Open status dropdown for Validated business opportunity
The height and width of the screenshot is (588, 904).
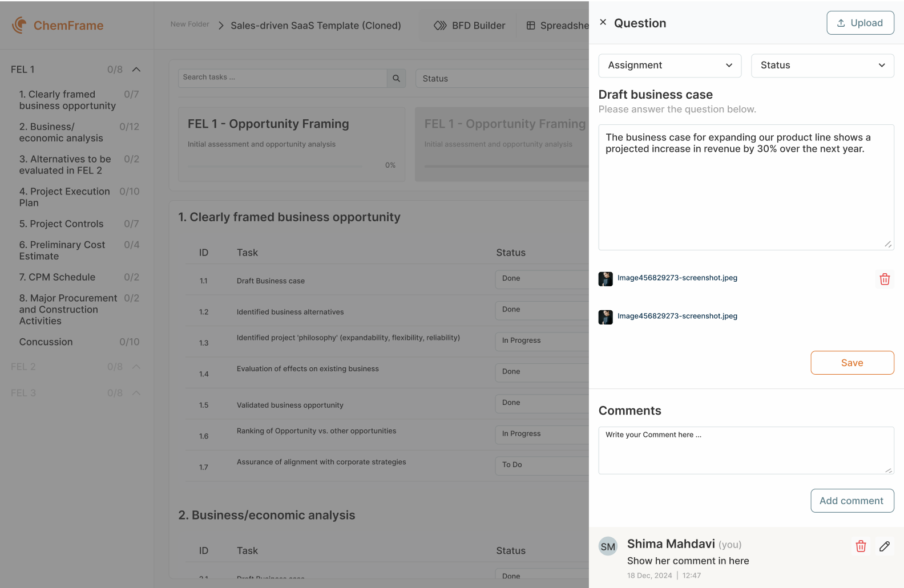pyautogui.click(x=542, y=403)
